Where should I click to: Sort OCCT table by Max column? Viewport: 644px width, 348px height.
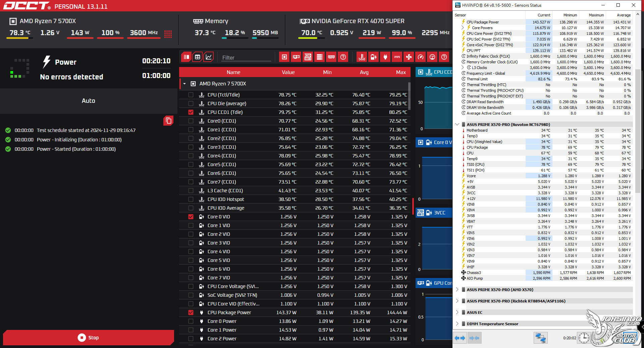401,72
